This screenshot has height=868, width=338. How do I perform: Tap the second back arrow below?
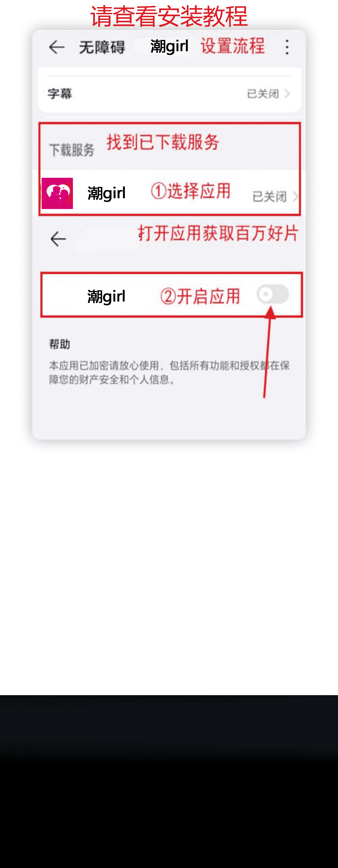58,239
